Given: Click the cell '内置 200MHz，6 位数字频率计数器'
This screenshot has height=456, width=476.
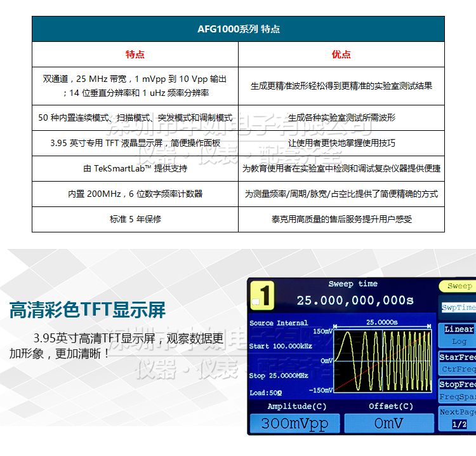Looking at the screenshot, I should coord(135,194).
